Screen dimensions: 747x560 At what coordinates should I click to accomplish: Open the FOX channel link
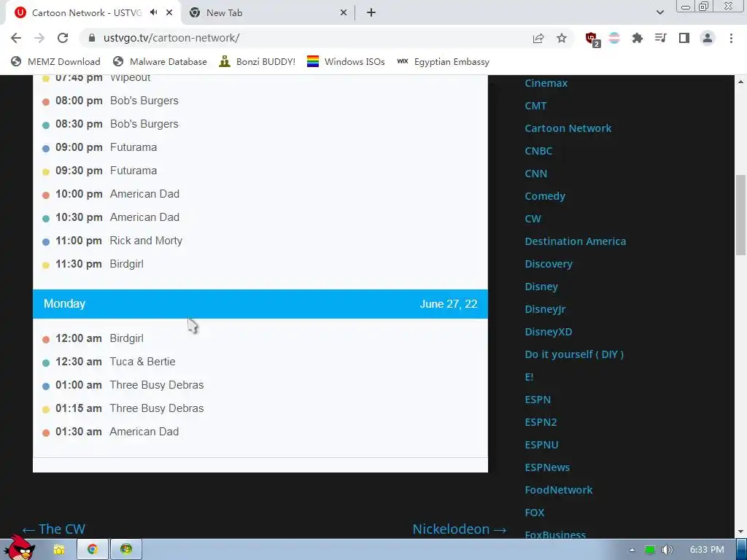click(534, 513)
